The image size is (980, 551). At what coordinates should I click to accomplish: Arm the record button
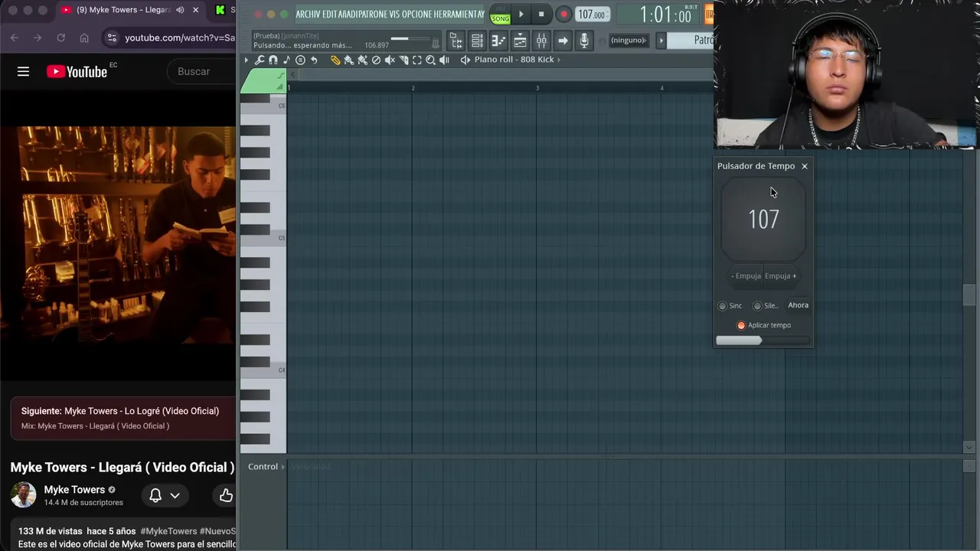pyautogui.click(x=563, y=15)
